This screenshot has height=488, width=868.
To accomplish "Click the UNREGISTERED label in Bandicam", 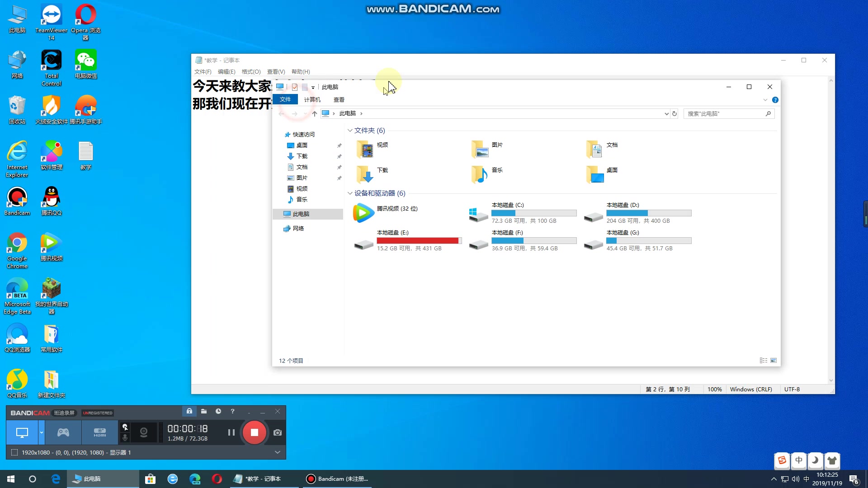I will [98, 413].
